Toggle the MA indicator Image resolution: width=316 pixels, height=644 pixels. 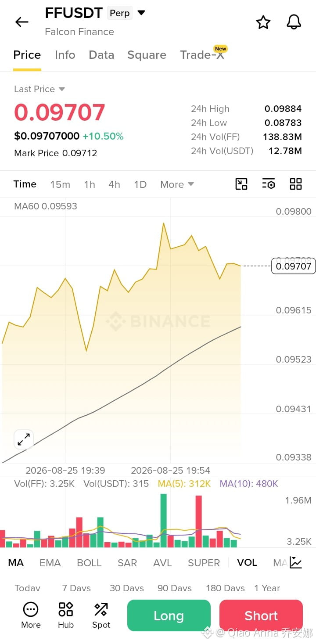coord(16,563)
